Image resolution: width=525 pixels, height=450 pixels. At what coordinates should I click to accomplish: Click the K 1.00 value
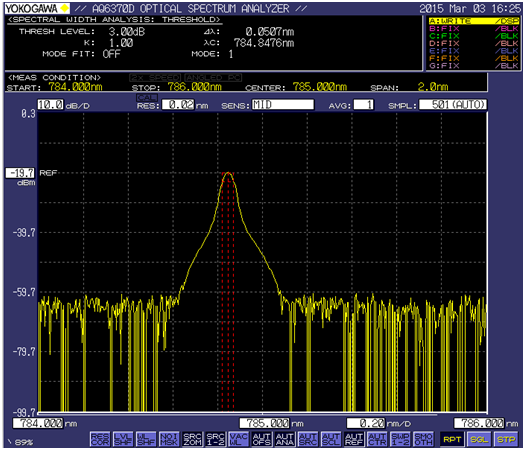(x=121, y=43)
